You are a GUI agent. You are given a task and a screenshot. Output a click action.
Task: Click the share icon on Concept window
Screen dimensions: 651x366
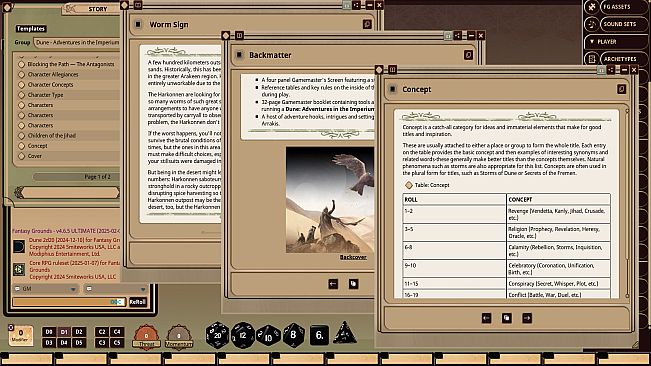(x=611, y=70)
